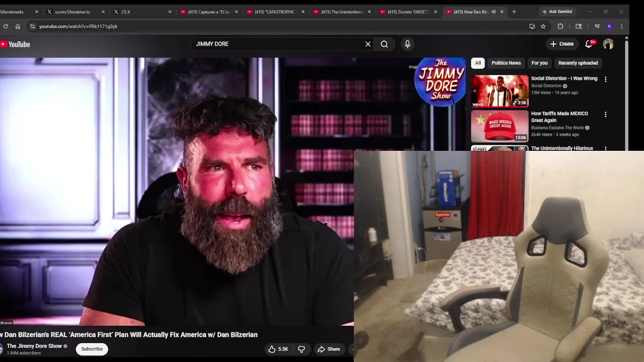
Task: Click the address bar URL youtube.com/watch
Action: 78,26
